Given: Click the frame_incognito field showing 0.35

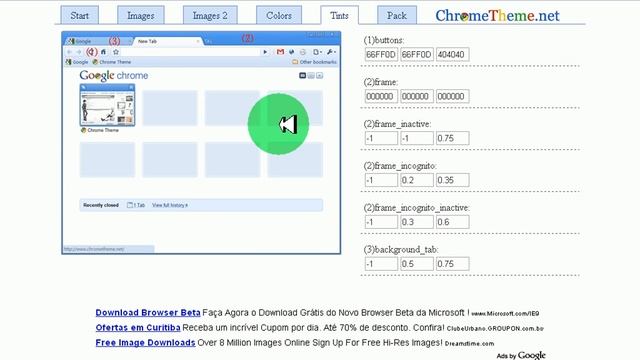Looking at the screenshot, I should pos(452,180).
